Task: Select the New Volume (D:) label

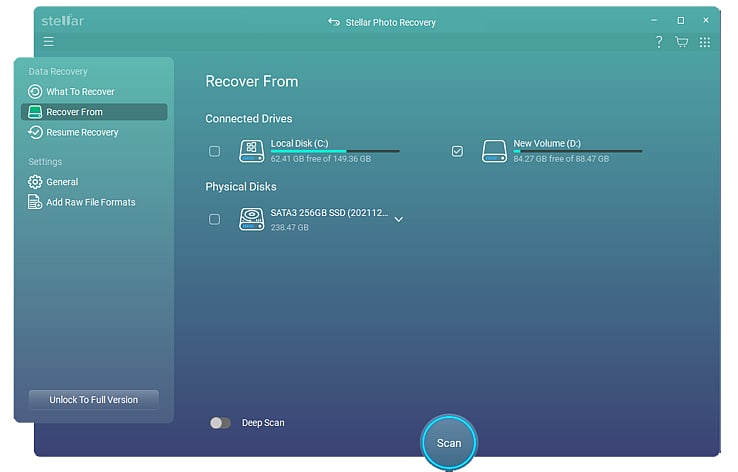Action: pyautogui.click(x=547, y=143)
